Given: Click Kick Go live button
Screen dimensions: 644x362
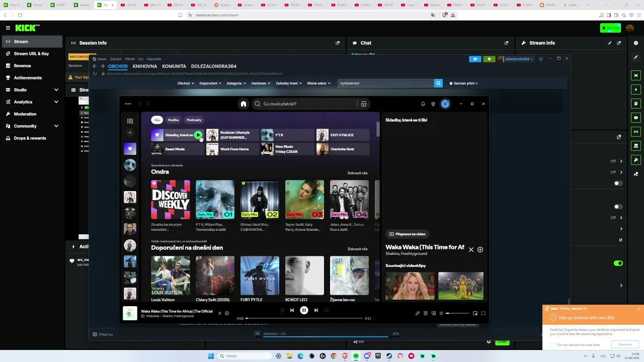Looking at the screenshot, I should [x=610, y=28].
